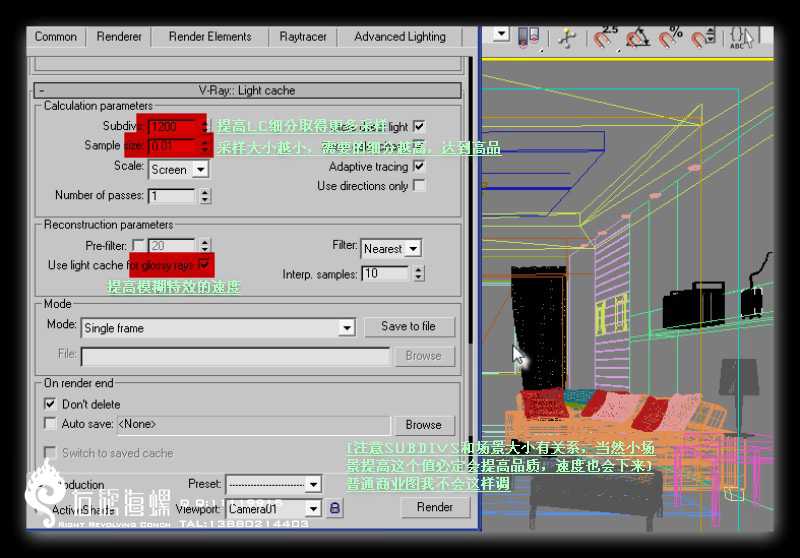
Task: Click the Use Pivot Point Center icon
Action: [x=529, y=37]
